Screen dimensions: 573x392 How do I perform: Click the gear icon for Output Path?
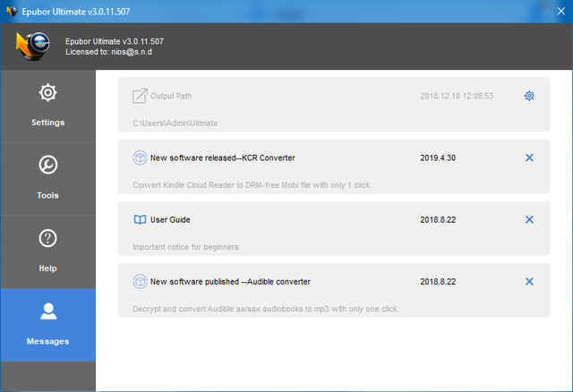[x=528, y=96]
